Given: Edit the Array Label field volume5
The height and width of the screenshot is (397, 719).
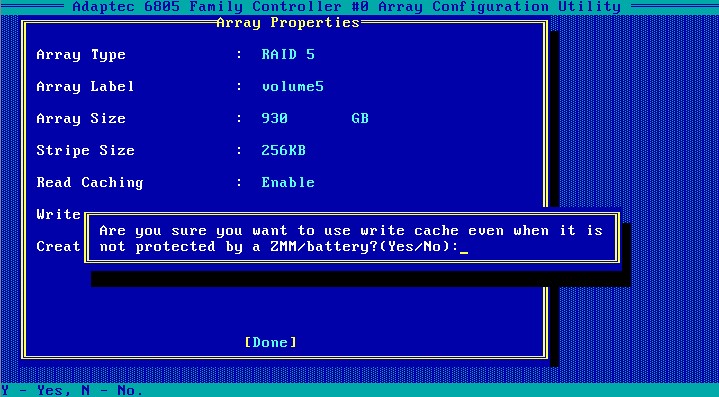Looking at the screenshot, I should tap(293, 86).
